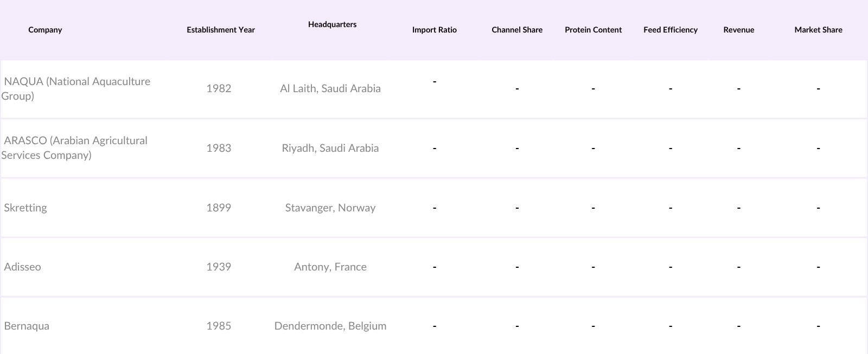This screenshot has height=354, width=868.
Task: Click the Establishment Year column header
Action: [220, 30]
